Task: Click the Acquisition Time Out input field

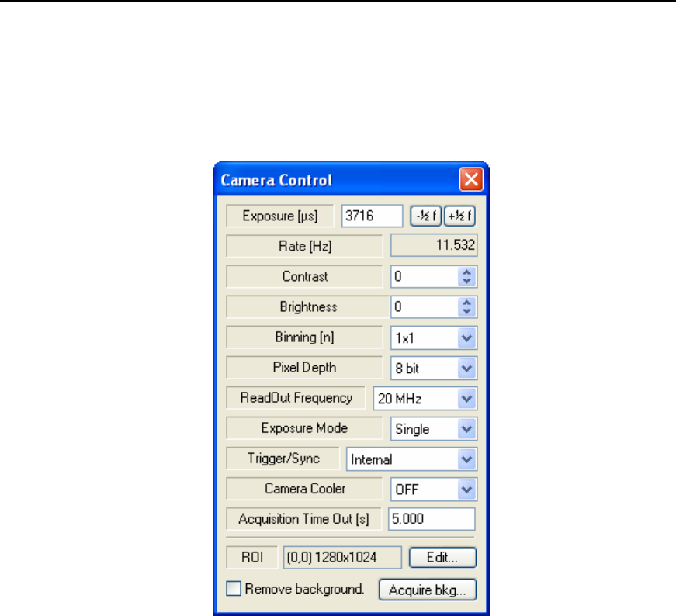Action: coord(432,520)
